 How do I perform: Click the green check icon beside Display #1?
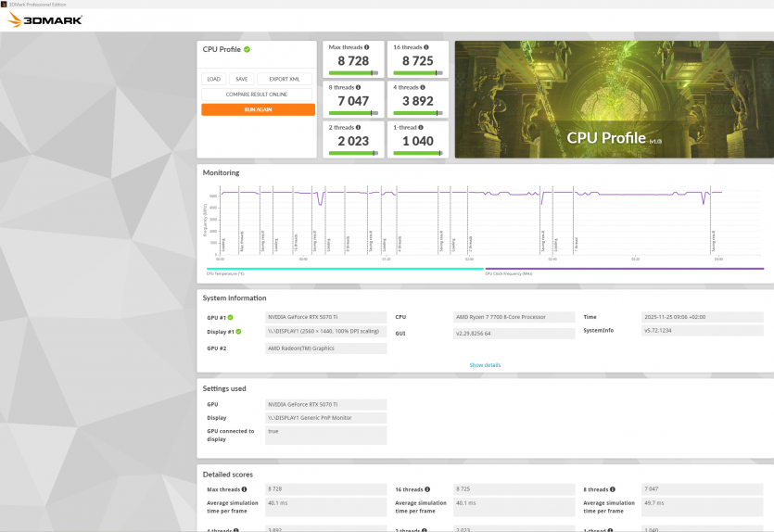coord(238,331)
